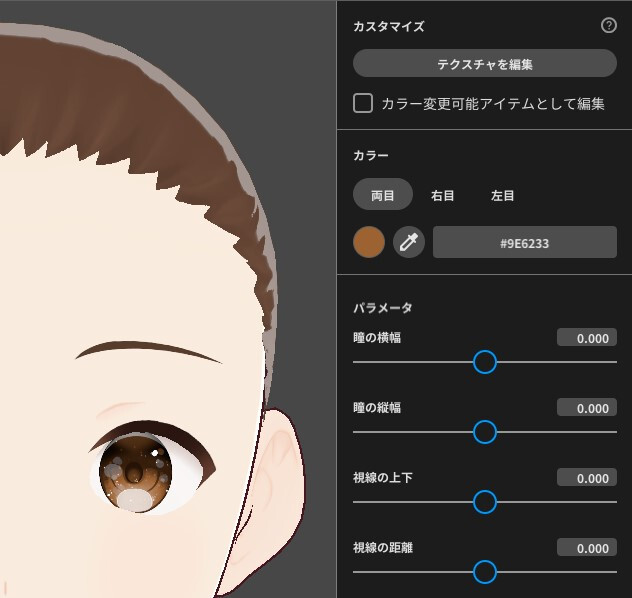The image size is (632, 598).
Task: Switch to the 左目 tab
Action: point(503,195)
